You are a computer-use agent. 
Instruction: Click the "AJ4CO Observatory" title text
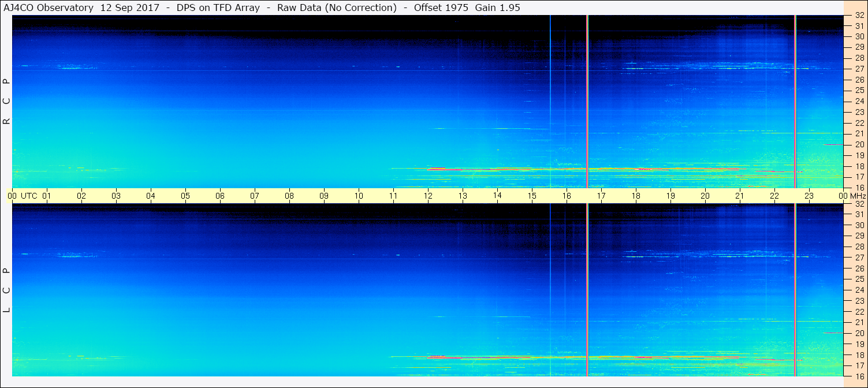tap(49, 8)
